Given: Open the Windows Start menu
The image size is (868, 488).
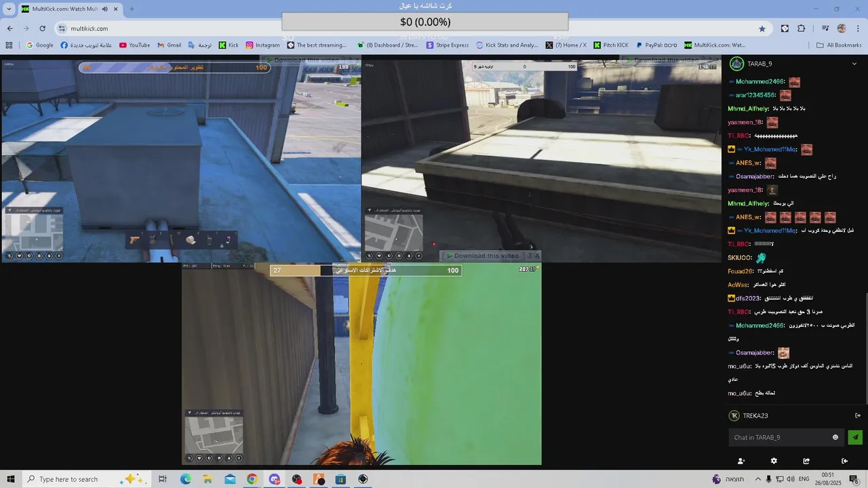Looking at the screenshot, I should (11, 479).
